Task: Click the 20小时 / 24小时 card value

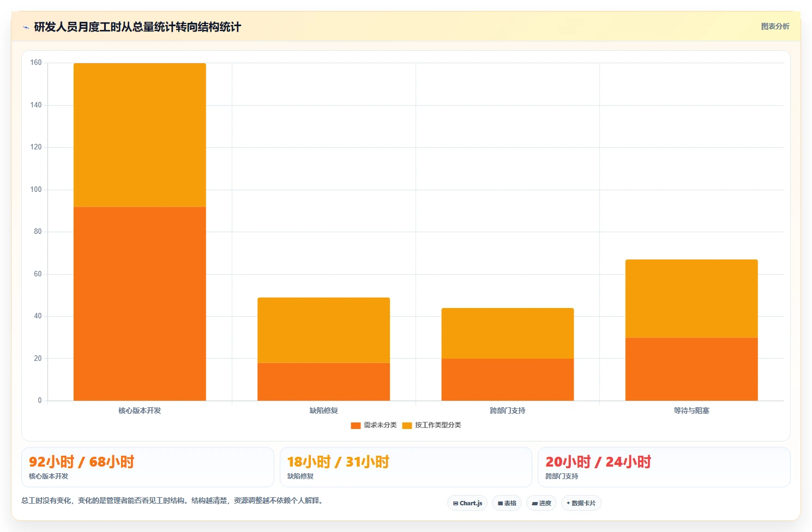Action: click(x=598, y=462)
